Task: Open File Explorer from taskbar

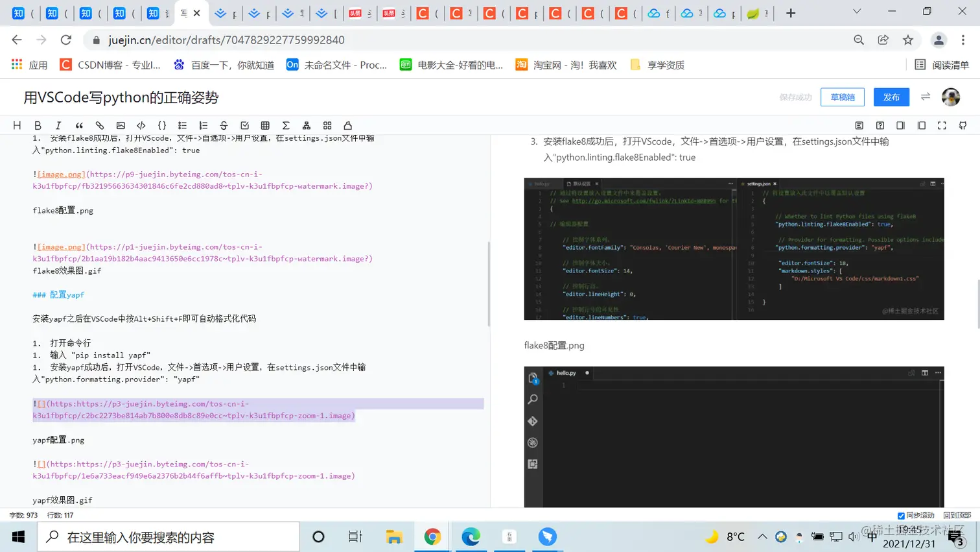Action: (394, 537)
